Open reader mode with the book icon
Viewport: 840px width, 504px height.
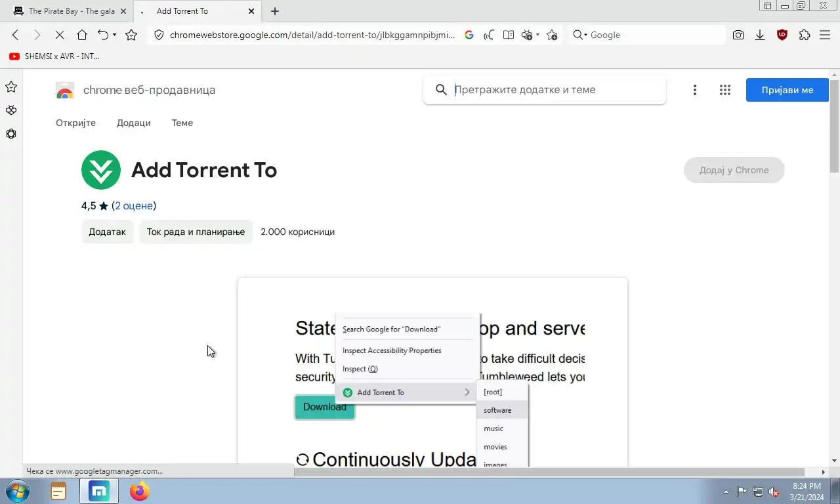point(508,35)
